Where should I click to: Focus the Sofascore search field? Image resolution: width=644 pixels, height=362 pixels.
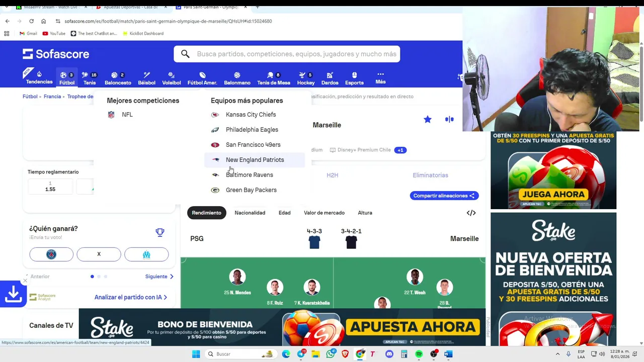pyautogui.click(x=287, y=54)
